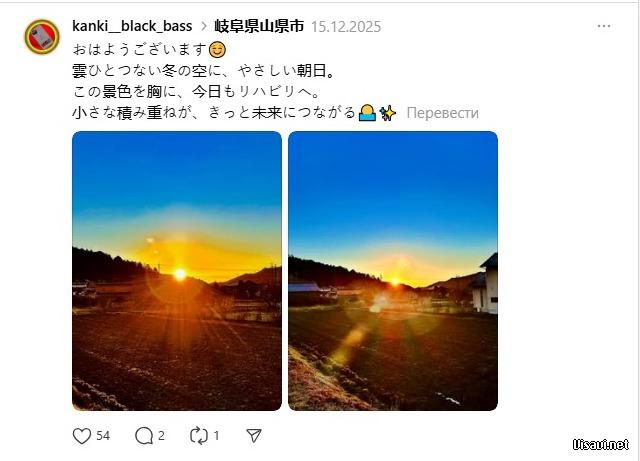Like the post with heart icon

(82, 436)
